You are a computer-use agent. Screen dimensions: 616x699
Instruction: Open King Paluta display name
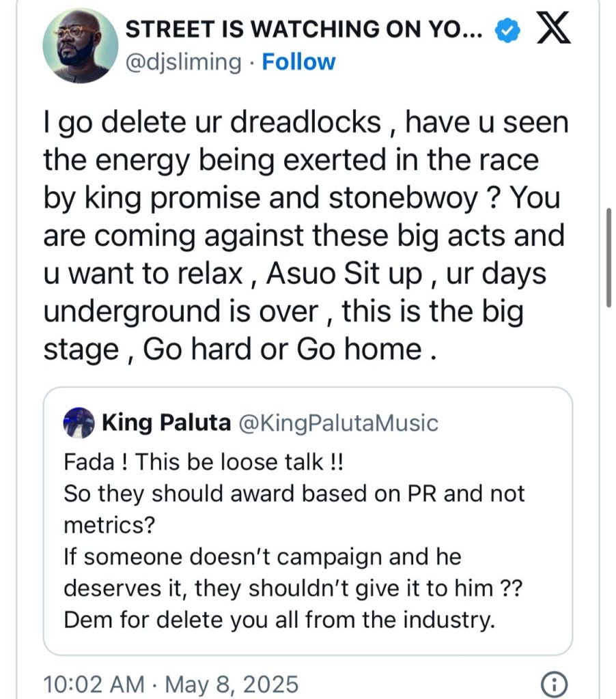pos(166,423)
